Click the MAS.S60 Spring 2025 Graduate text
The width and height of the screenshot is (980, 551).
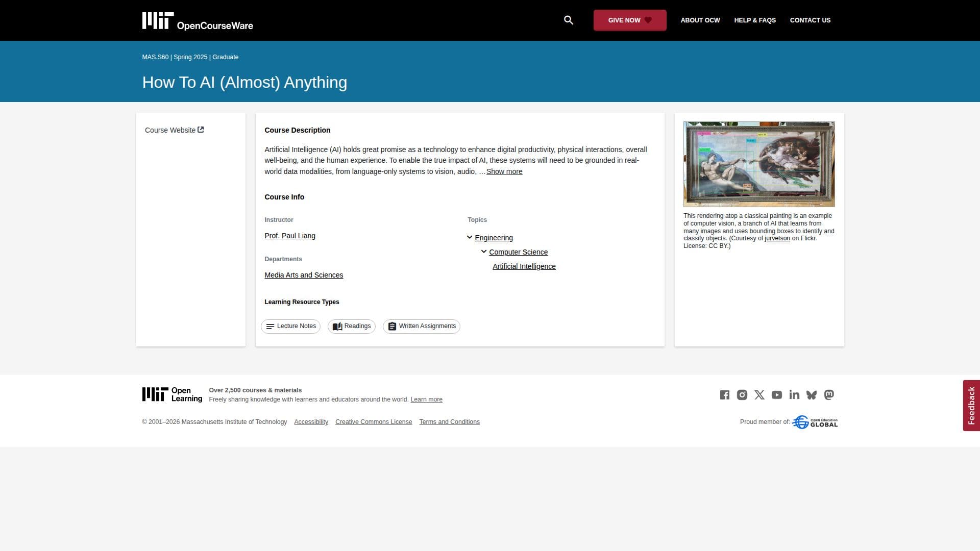[190, 57]
